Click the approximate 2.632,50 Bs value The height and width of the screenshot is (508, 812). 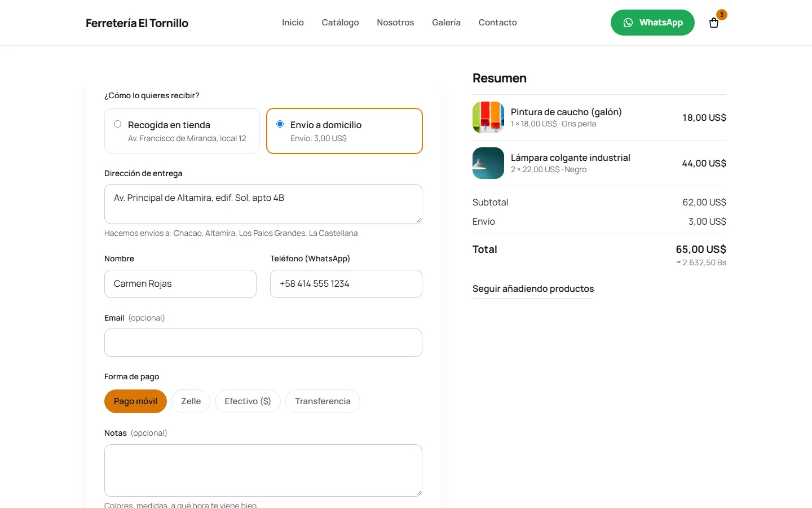(701, 262)
